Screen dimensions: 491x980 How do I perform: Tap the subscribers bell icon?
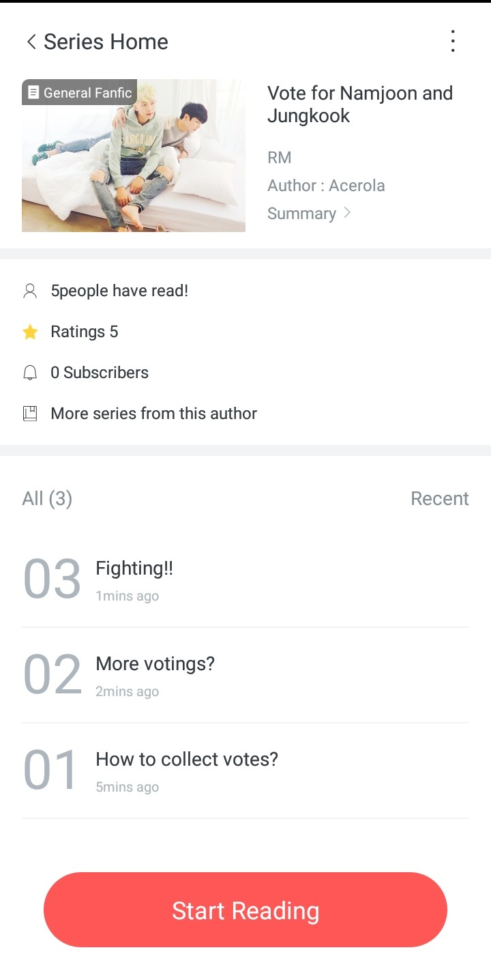point(30,373)
